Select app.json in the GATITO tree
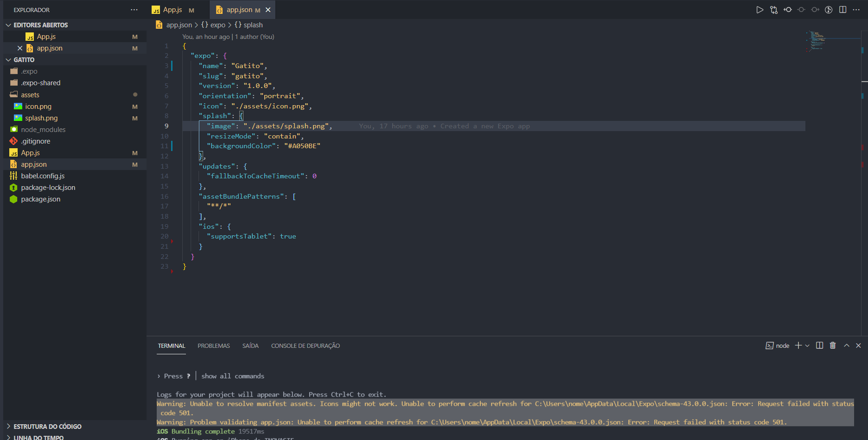868x440 pixels. (75, 164)
